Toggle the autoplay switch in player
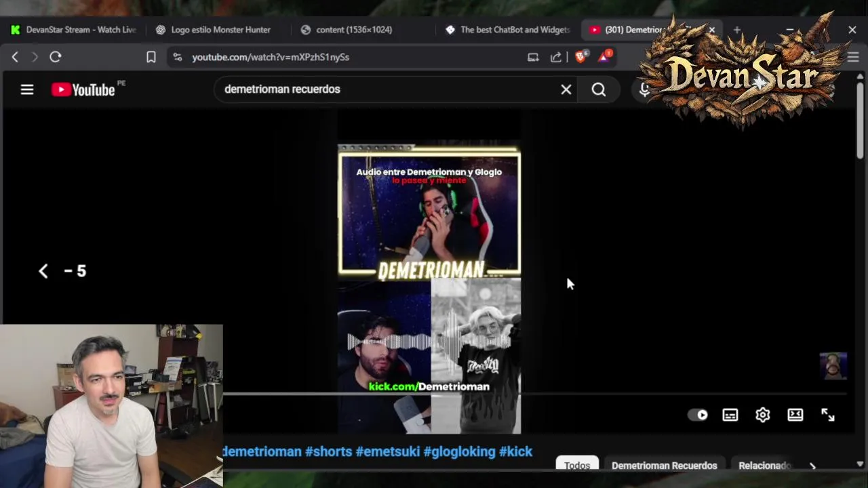This screenshot has width=868, height=488. click(x=698, y=415)
